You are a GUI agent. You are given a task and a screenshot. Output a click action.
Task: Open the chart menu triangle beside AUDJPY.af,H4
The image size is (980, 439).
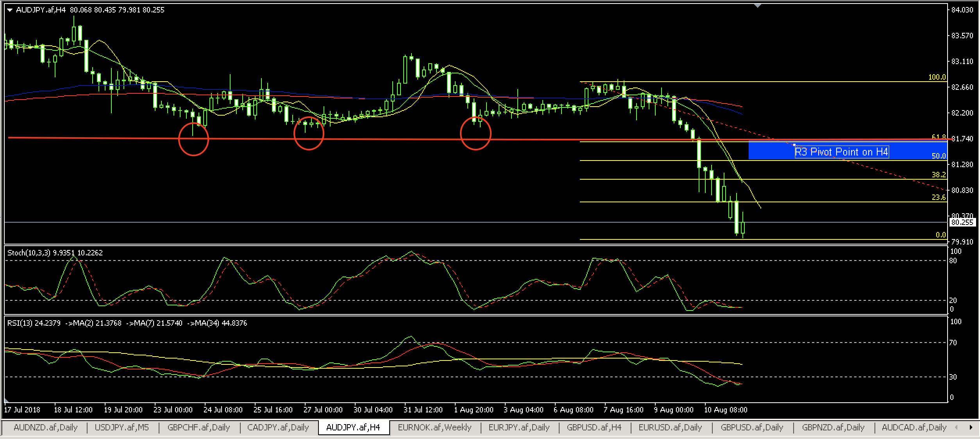coord(10,10)
